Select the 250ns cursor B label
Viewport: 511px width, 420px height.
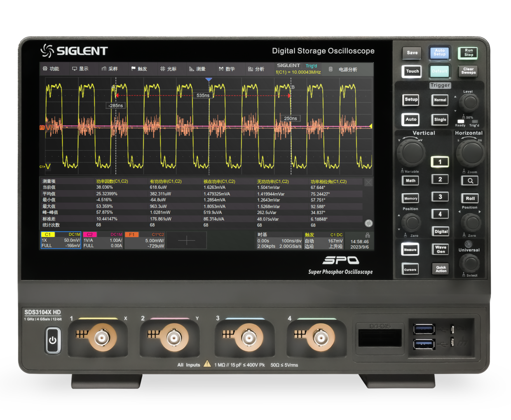291,118
